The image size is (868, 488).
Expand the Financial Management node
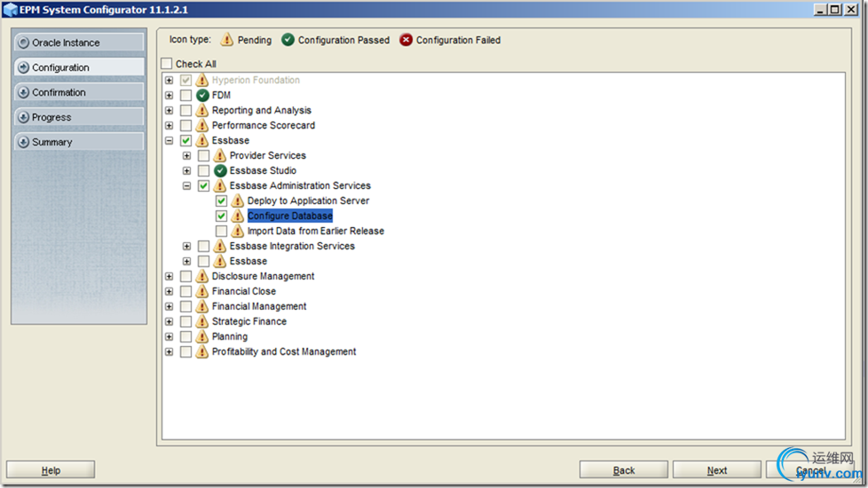tap(170, 306)
